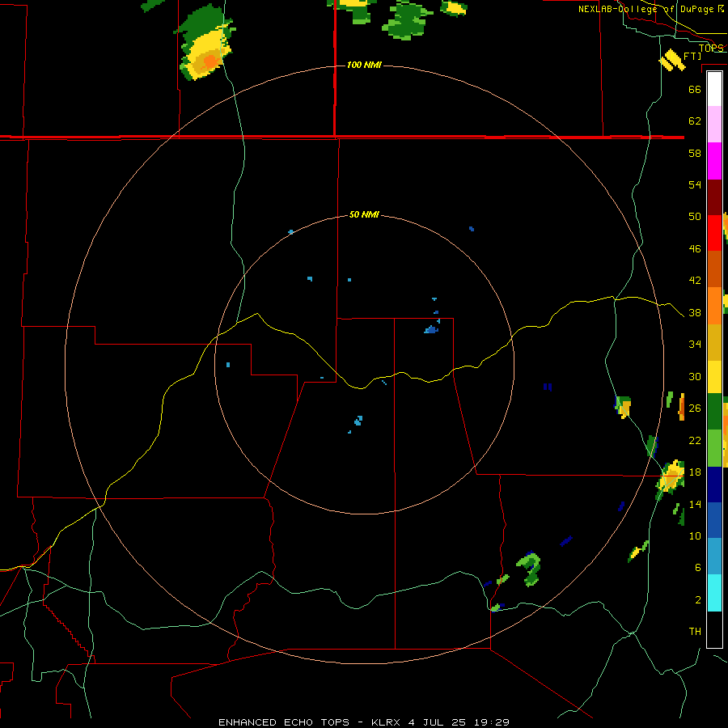Select the navy legend band near 18
This screenshot has width=728, height=728.
714,485
